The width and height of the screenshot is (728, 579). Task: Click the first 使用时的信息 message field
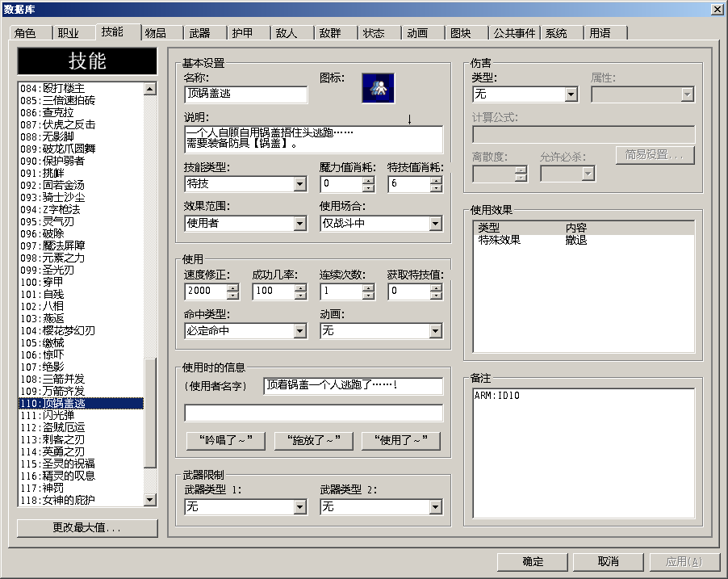tap(354, 386)
